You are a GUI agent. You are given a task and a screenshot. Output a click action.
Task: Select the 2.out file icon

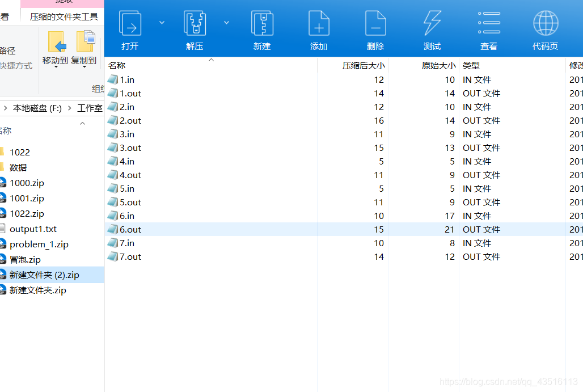pos(113,120)
